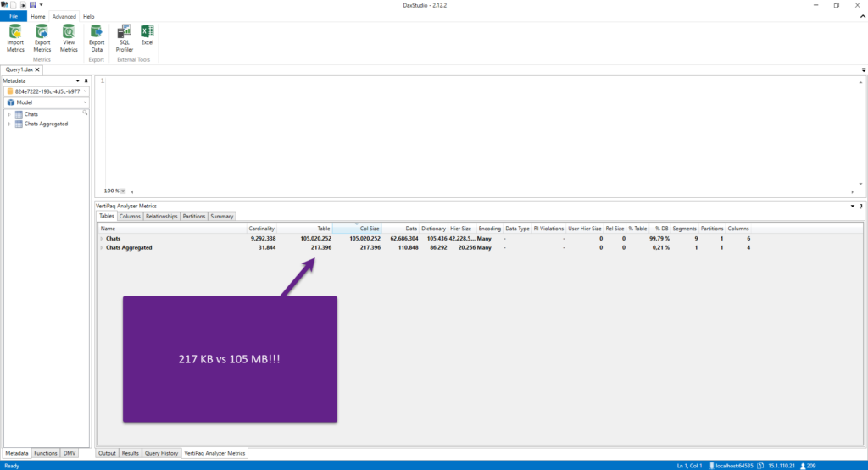Open the Results tab

tap(130, 453)
